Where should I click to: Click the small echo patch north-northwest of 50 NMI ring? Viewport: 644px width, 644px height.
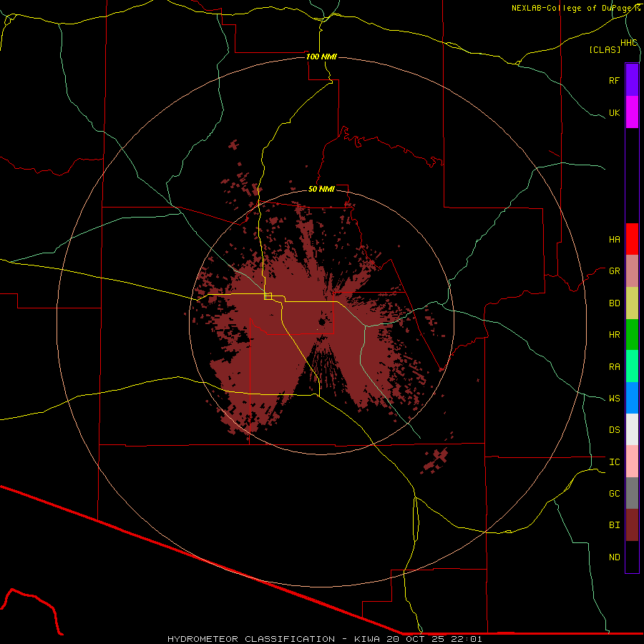coord(233,144)
